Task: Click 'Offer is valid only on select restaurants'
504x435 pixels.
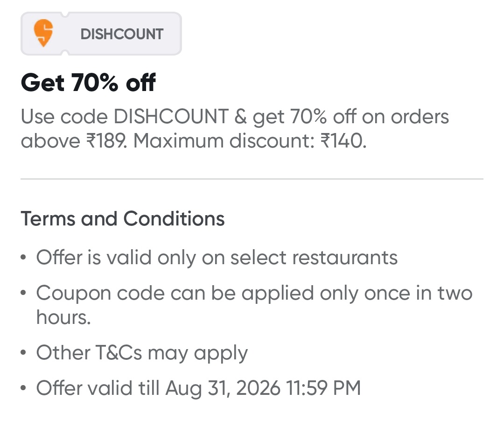Action: 217,257
